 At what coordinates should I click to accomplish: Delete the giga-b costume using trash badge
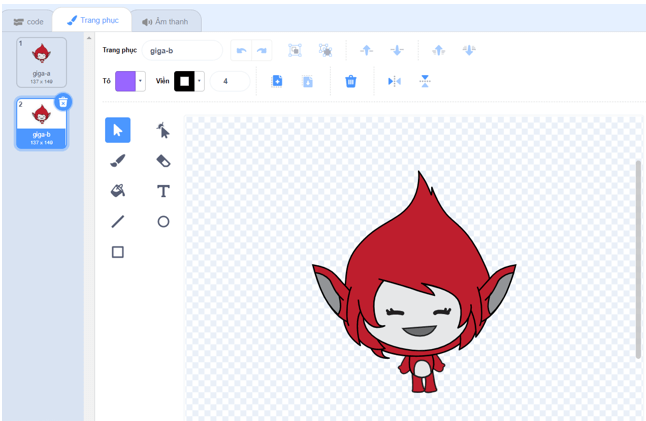pos(63,101)
